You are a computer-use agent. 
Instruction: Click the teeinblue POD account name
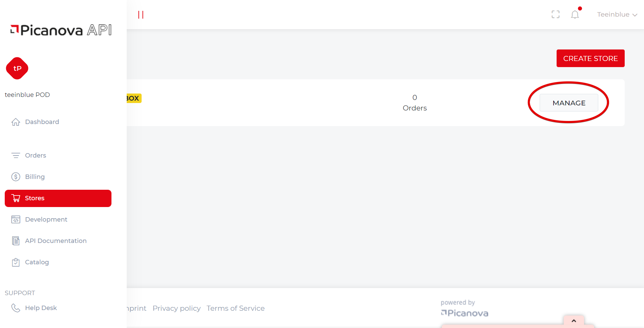click(27, 95)
